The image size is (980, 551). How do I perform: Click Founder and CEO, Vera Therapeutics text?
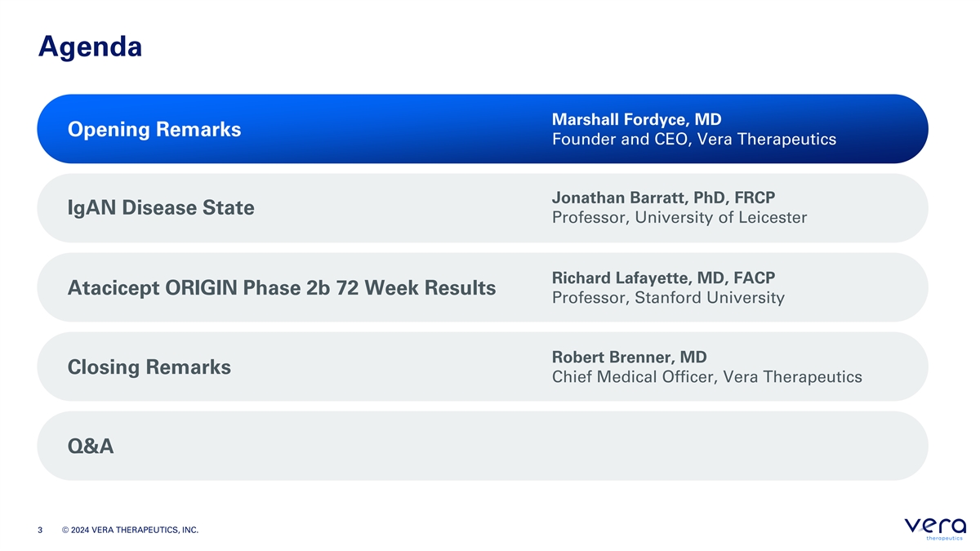[x=694, y=140]
